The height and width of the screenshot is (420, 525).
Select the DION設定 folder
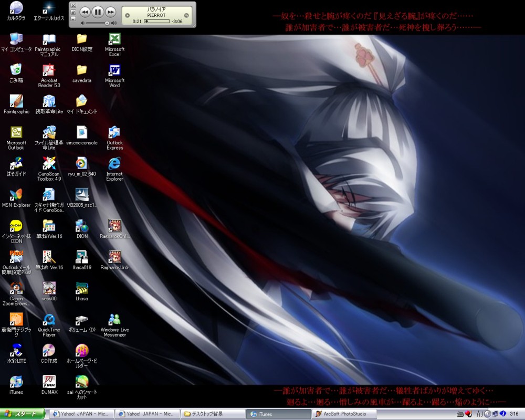pyautogui.click(x=82, y=42)
